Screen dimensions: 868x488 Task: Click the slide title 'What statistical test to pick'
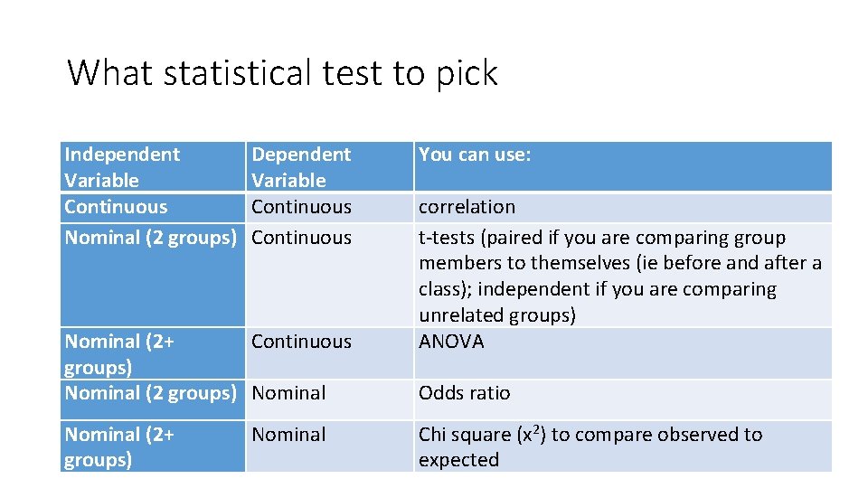click(x=282, y=73)
